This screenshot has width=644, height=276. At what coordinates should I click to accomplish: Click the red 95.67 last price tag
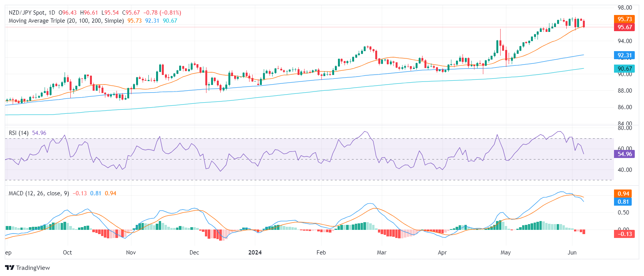coord(624,27)
